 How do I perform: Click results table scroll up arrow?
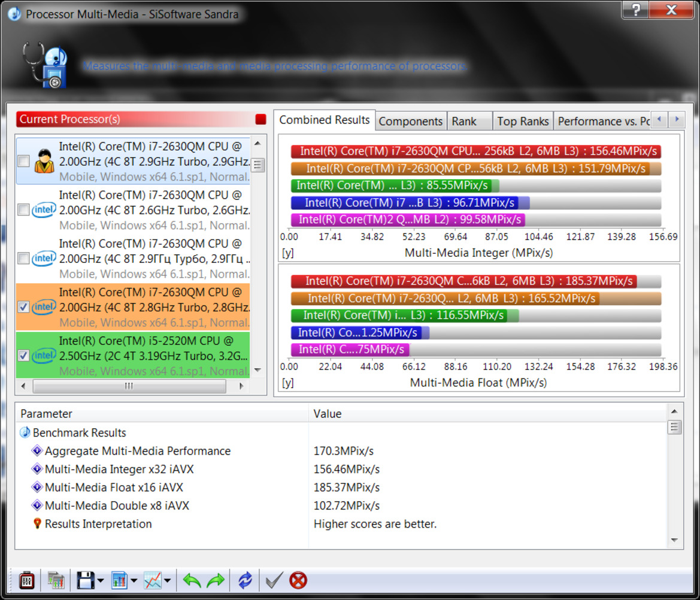[x=674, y=411]
